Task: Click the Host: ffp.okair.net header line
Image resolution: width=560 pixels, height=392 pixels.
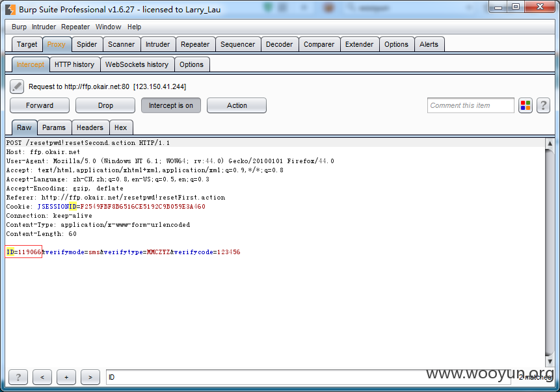Action: tap(43, 151)
